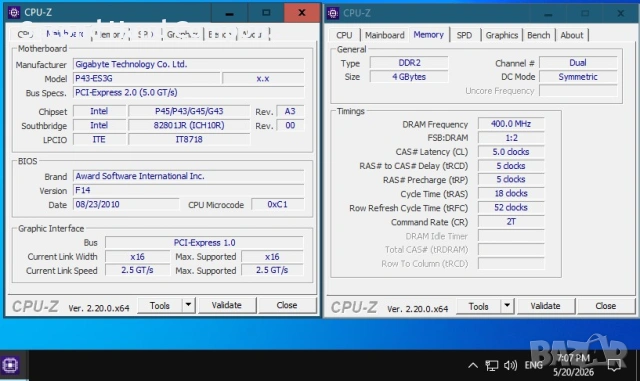Click FSB:DRAM ratio 1:2
Image resolution: width=640 pixels, height=381 pixels.
pos(511,138)
